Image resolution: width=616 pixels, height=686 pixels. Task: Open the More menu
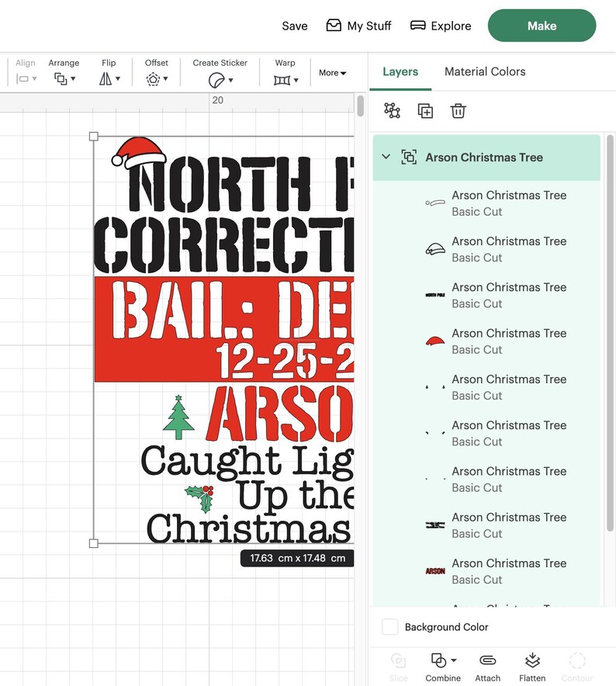(333, 73)
